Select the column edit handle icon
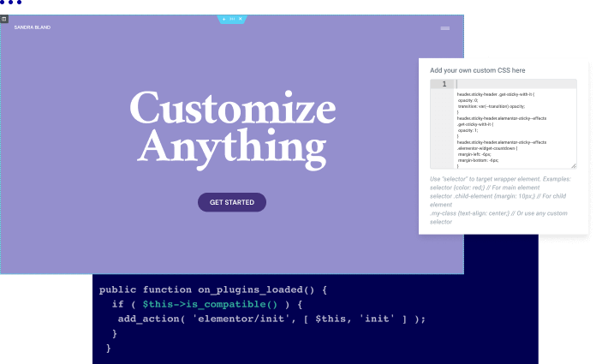596x364 pixels. tap(4, 18)
